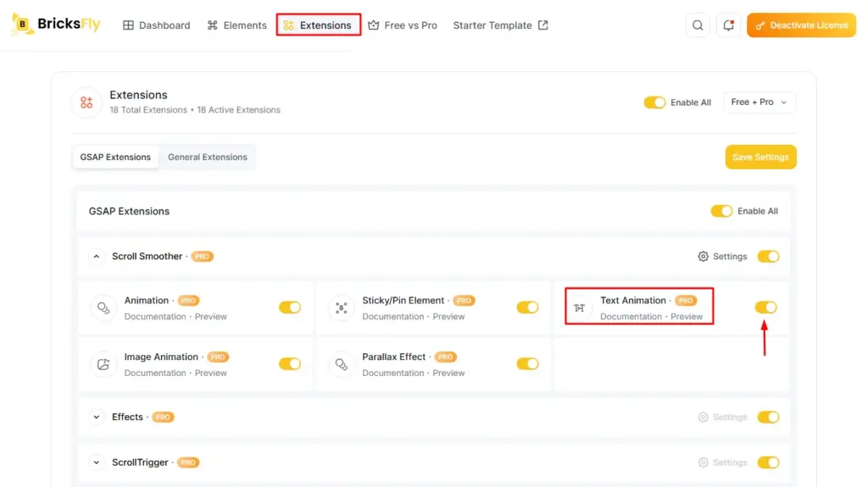Open Animation Preview link

click(x=211, y=317)
